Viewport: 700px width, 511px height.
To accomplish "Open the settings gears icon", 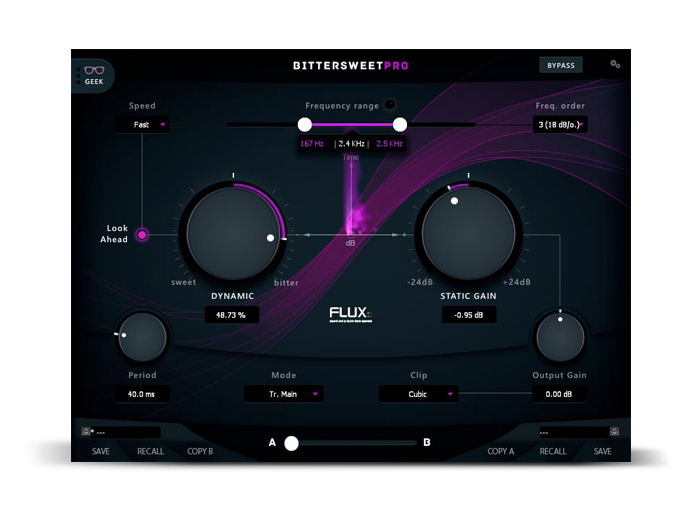I will tap(615, 64).
